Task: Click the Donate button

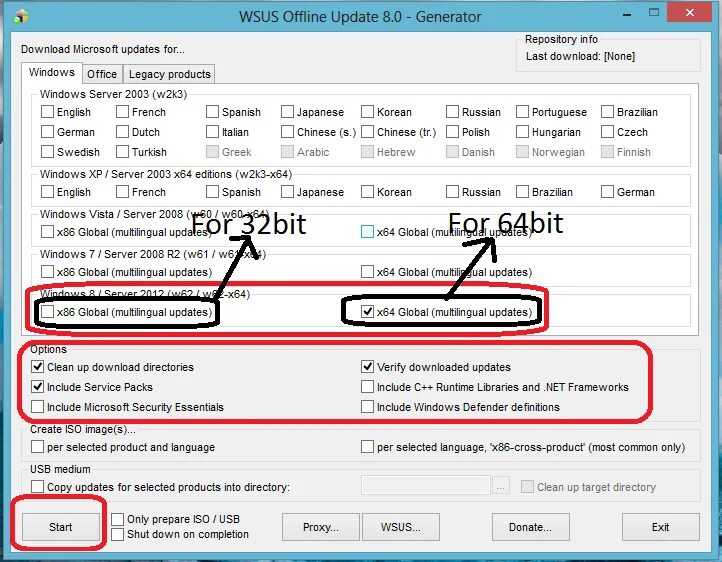Action: click(530, 527)
